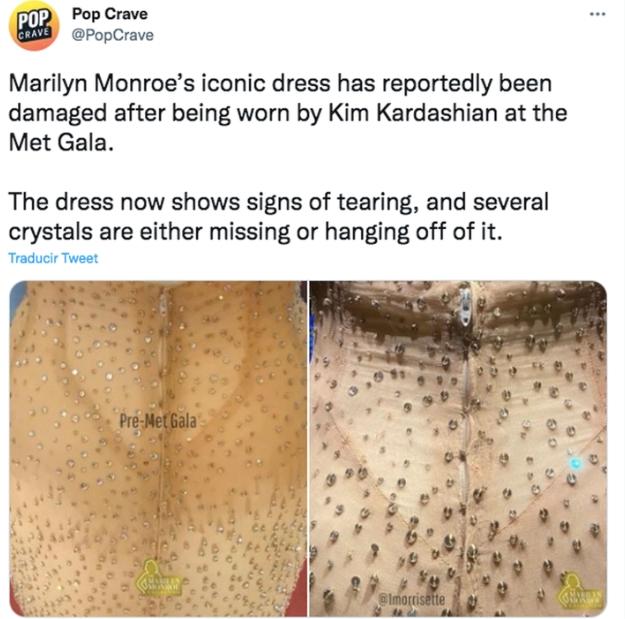The width and height of the screenshot is (625, 619).
Task: Open the three-dot more options menu
Action: coord(598,14)
